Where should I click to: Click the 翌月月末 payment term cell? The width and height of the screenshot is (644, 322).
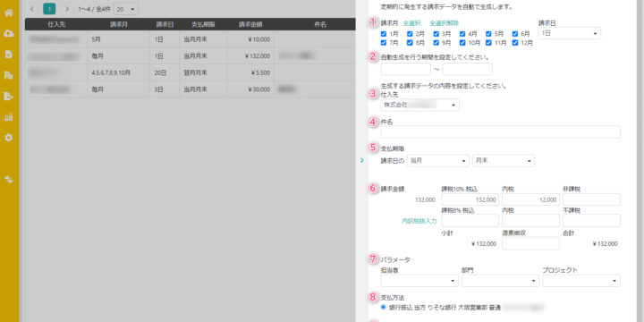click(203, 72)
